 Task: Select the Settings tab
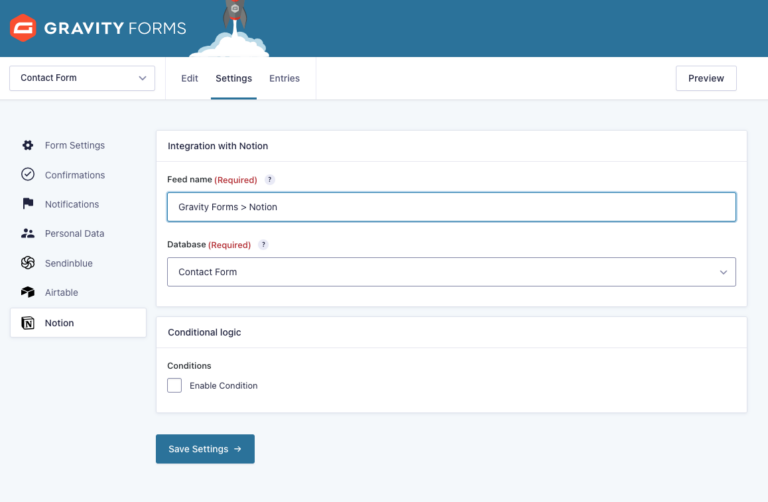coord(234,78)
